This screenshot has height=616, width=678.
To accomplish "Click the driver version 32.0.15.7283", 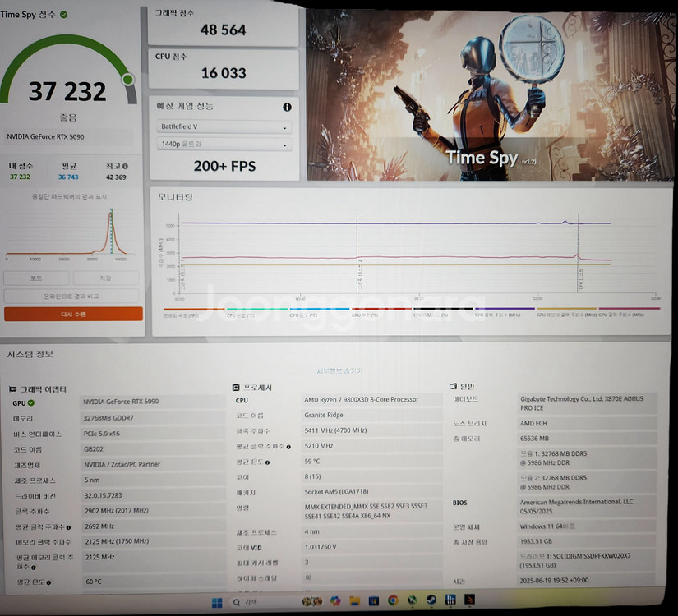I will (103, 495).
